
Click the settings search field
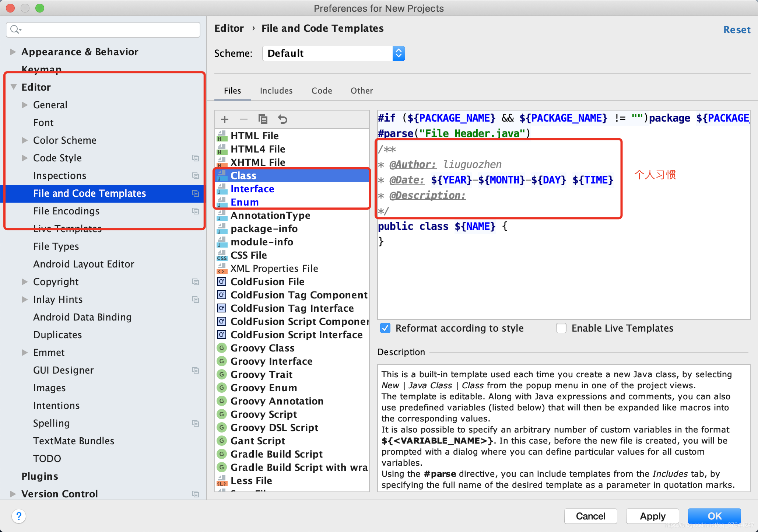(x=103, y=29)
